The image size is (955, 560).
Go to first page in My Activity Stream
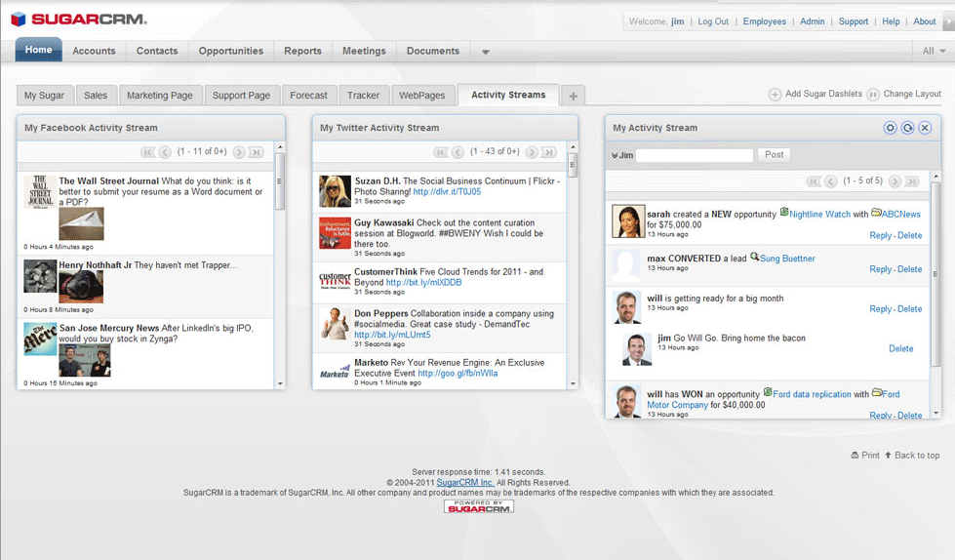click(814, 181)
